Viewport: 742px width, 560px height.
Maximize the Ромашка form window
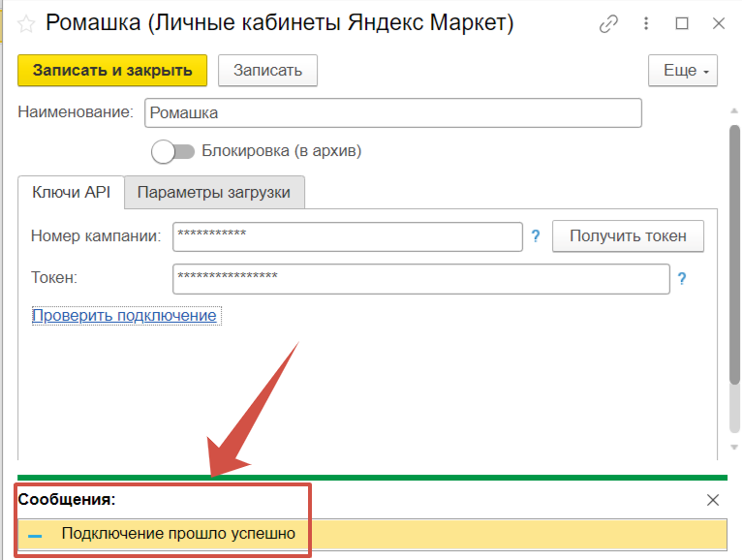point(682,23)
